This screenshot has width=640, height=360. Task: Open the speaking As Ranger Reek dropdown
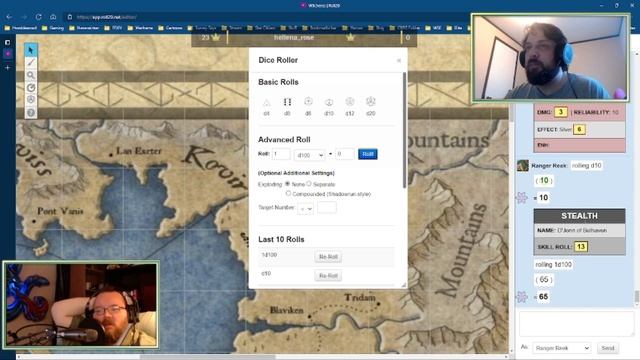point(561,348)
